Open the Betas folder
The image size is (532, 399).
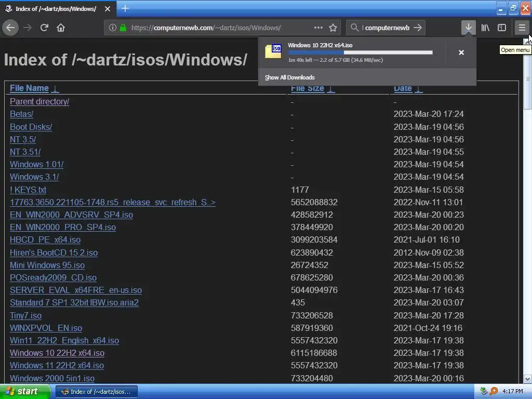click(x=21, y=114)
